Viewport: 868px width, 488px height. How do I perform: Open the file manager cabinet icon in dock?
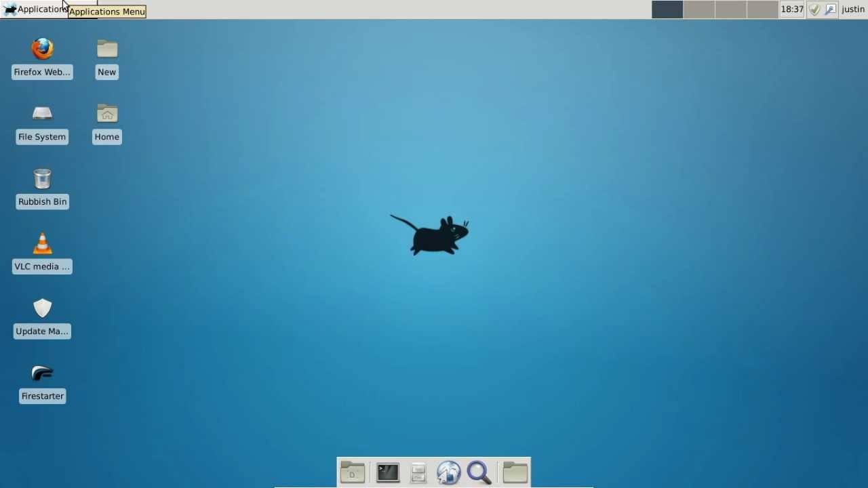[x=418, y=472]
